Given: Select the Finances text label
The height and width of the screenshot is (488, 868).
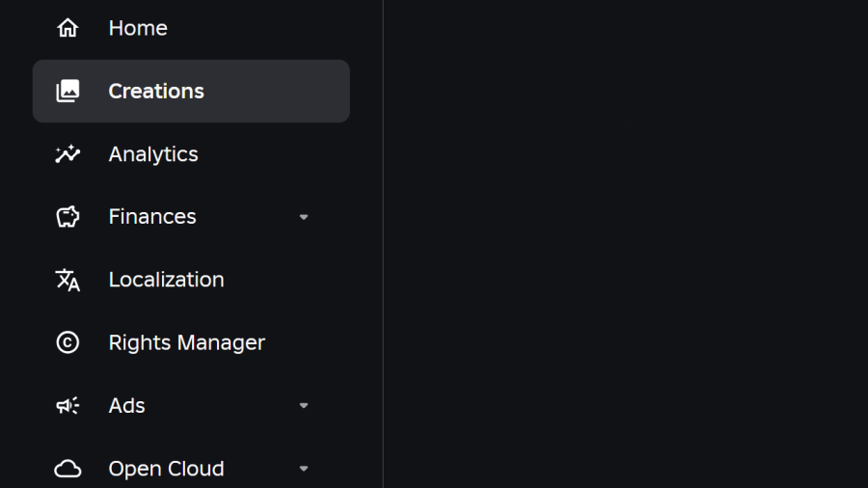Looking at the screenshot, I should tap(152, 217).
